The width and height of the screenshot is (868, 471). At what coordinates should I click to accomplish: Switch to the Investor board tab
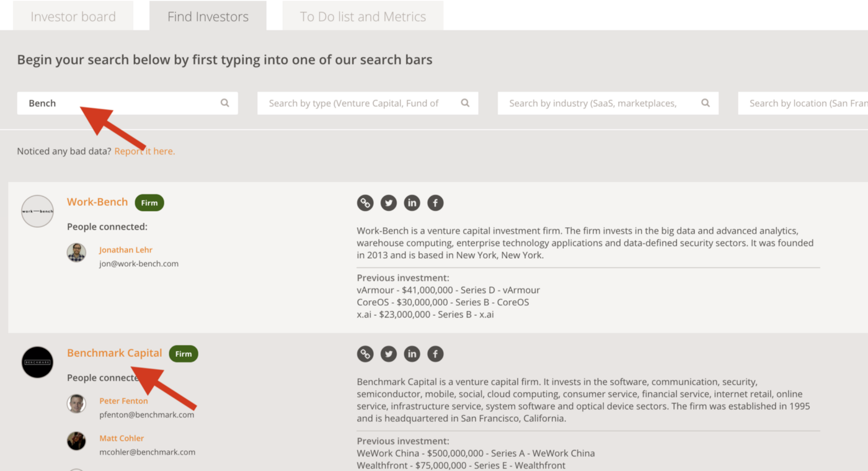click(x=73, y=16)
